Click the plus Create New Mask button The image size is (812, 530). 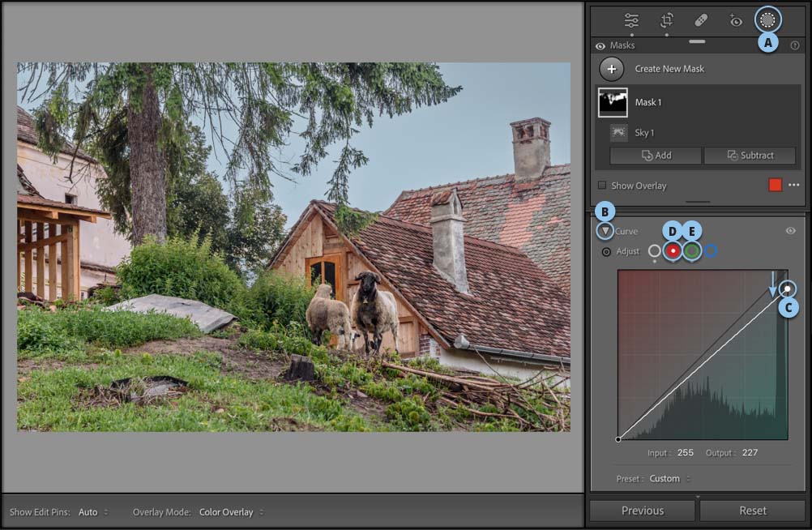click(612, 69)
